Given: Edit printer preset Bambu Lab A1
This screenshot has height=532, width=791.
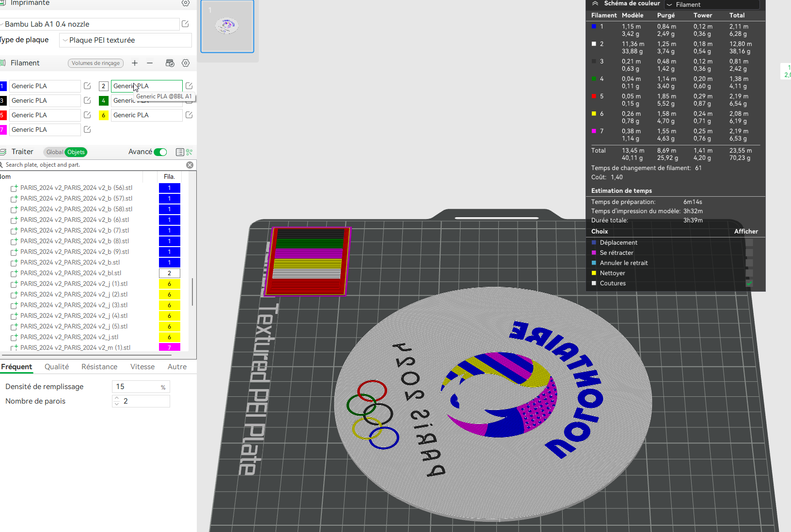Looking at the screenshot, I should click(185, 24).
